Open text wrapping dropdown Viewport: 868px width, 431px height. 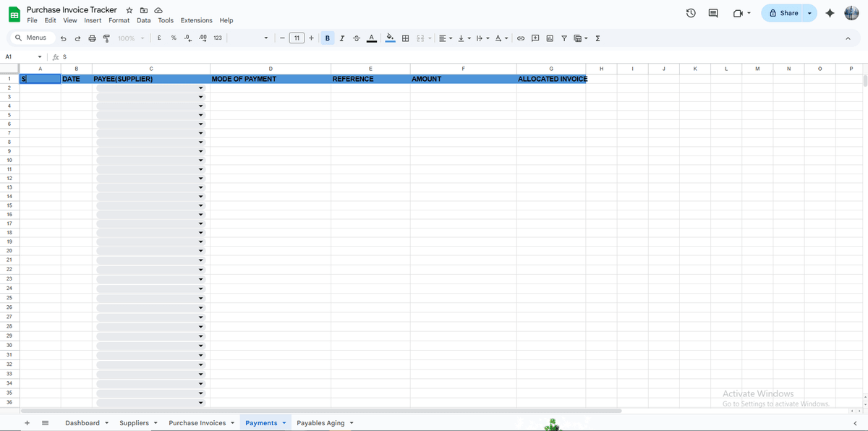click(483, 38)
